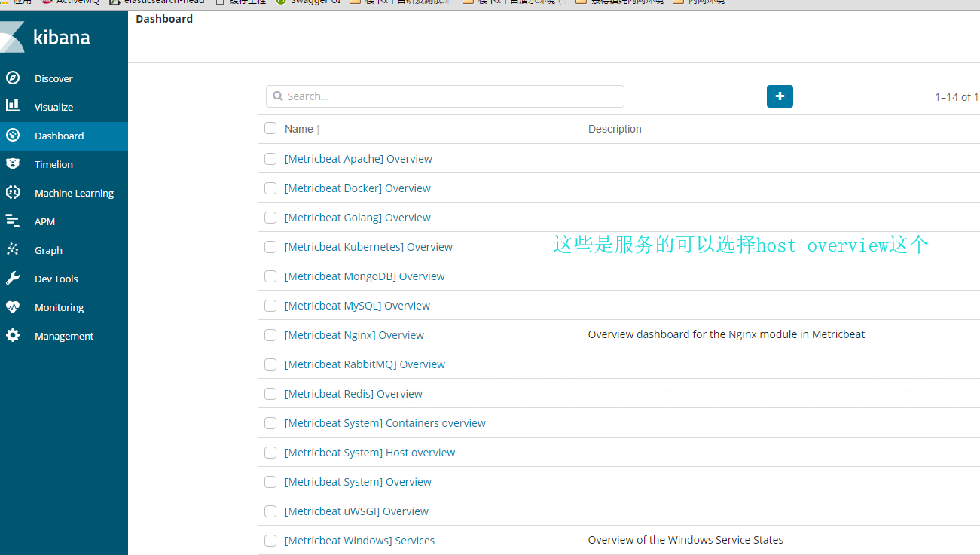Image resolution: width=980 pixels, height=555 pixels.
Task: Focus the dashboard Search field
Action: coord(445,96)
